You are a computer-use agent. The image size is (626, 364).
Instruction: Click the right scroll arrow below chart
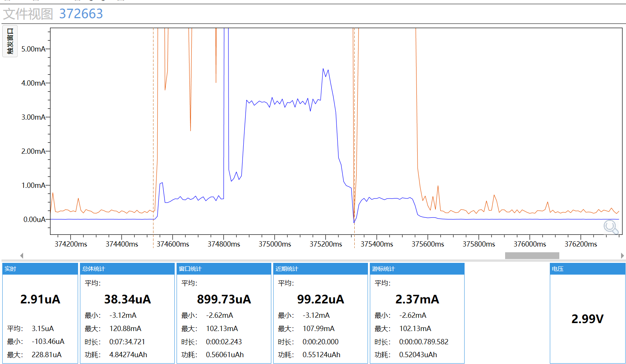coord(622,256)
